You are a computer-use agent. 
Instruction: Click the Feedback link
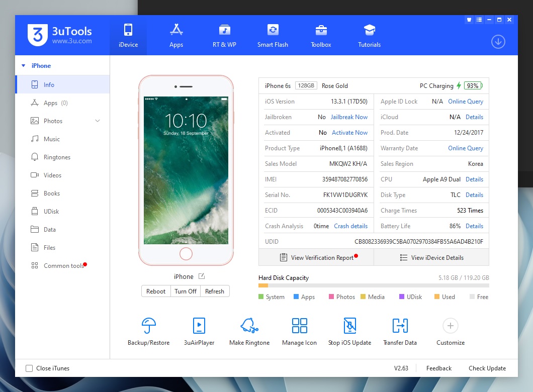pos(439,368)
